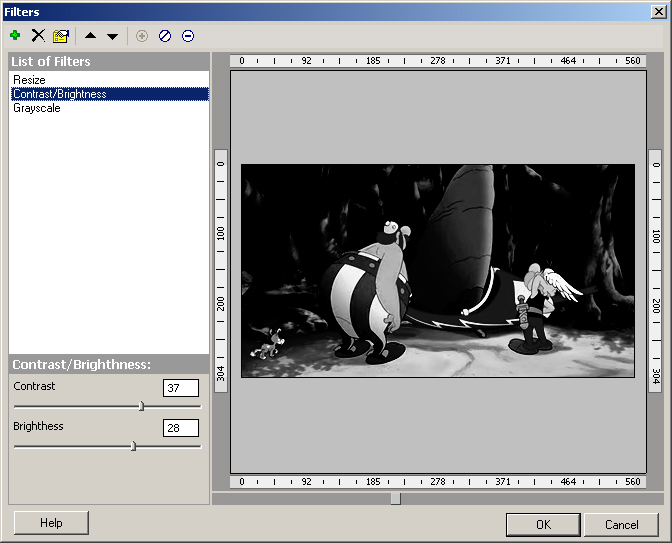Delete selected filter with X icon

click(x=38, y=36)
